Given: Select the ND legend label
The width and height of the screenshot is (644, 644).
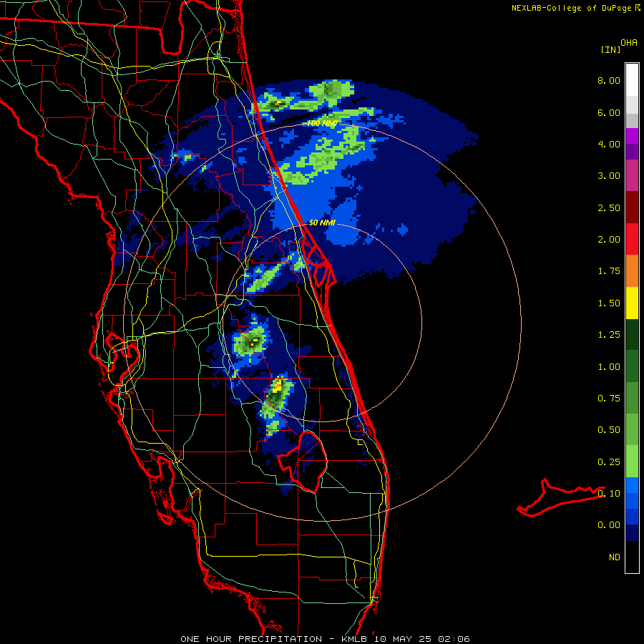Looking at the screenshot, I should coord(615,557).
